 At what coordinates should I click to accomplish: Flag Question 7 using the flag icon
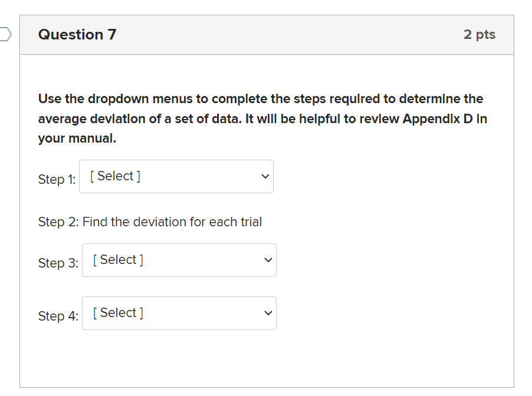click(x=5, y=34)
